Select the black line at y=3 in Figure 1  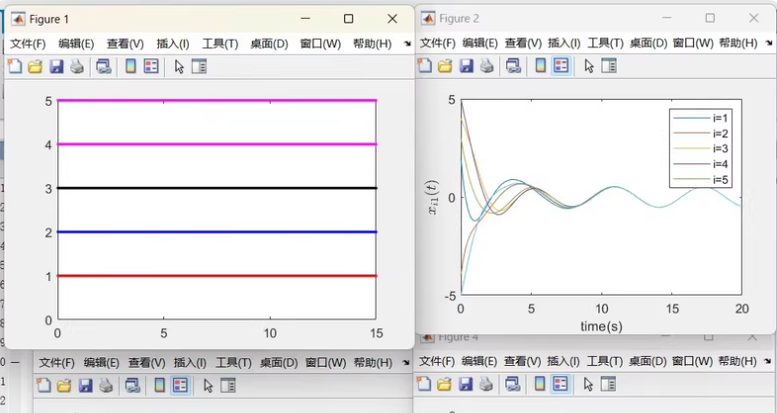pos(217,188)
